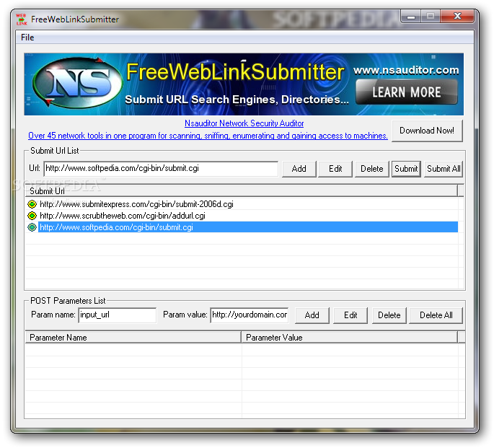Image resolution: width=494 pixels, height=448 pixels.
Task: Click into the Param value field
Action: 250,315
